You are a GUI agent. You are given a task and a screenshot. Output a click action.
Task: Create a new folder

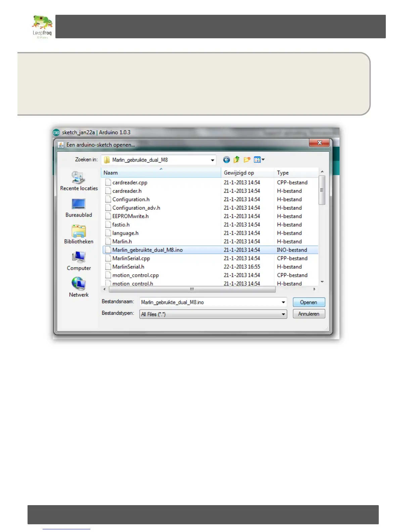[x=247, y=160]
